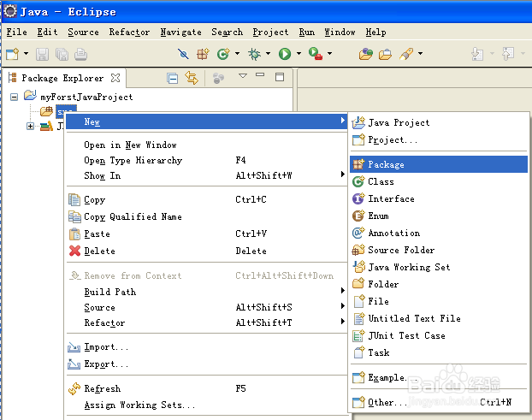Close the Package Explorer tab

point(115,78)
